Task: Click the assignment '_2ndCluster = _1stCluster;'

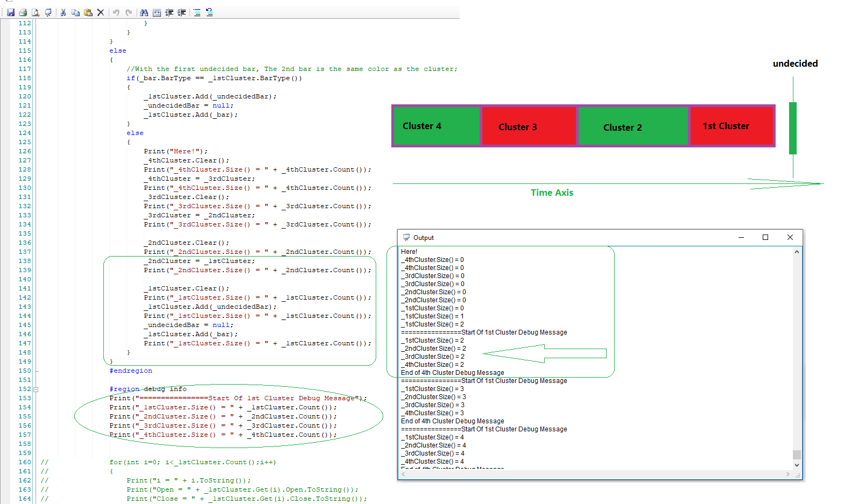Action: [199, 261]
